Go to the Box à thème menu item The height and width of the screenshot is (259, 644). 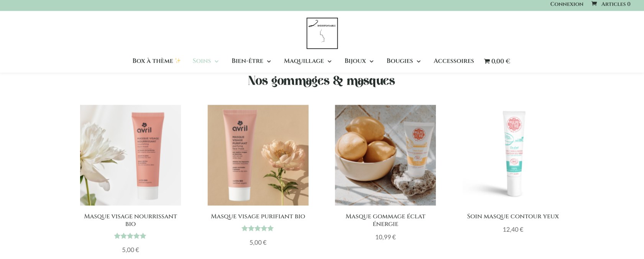point(156,61)
